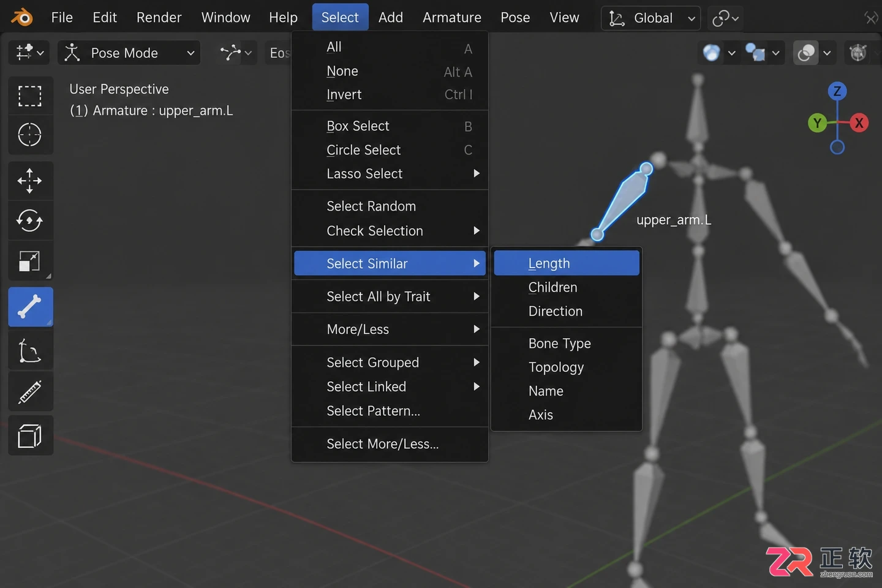The width and height of the screenshot is (882, 588).
Task: Choose Invert selection
Action: click(390, 94)
